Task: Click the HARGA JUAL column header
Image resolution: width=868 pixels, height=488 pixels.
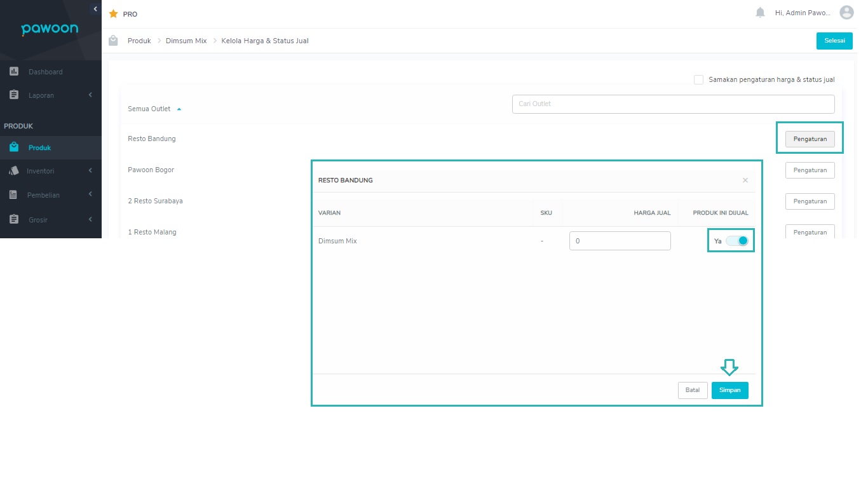Action: [x=652, y=213]
